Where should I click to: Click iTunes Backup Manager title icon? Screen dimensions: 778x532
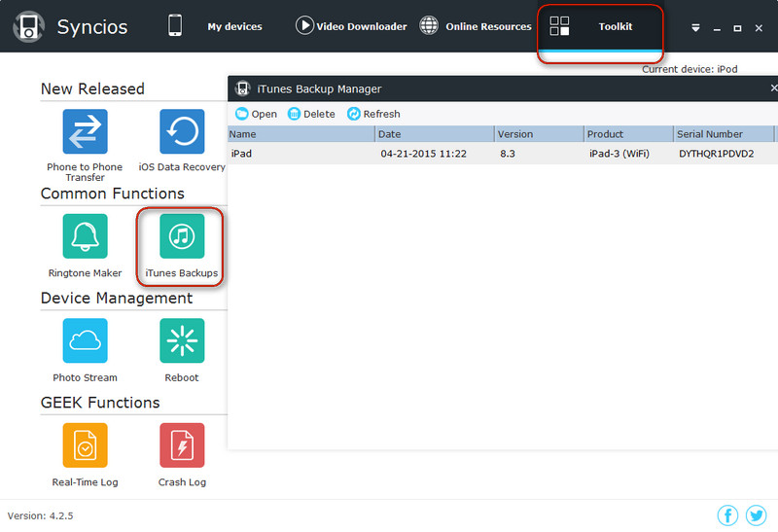pyautogui.click(x=242, y=89)
